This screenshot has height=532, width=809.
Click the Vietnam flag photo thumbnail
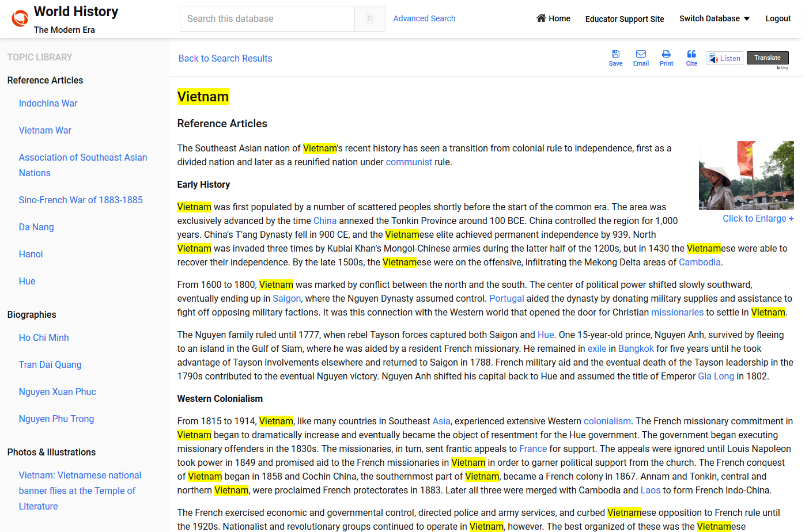tap(746, 176)
